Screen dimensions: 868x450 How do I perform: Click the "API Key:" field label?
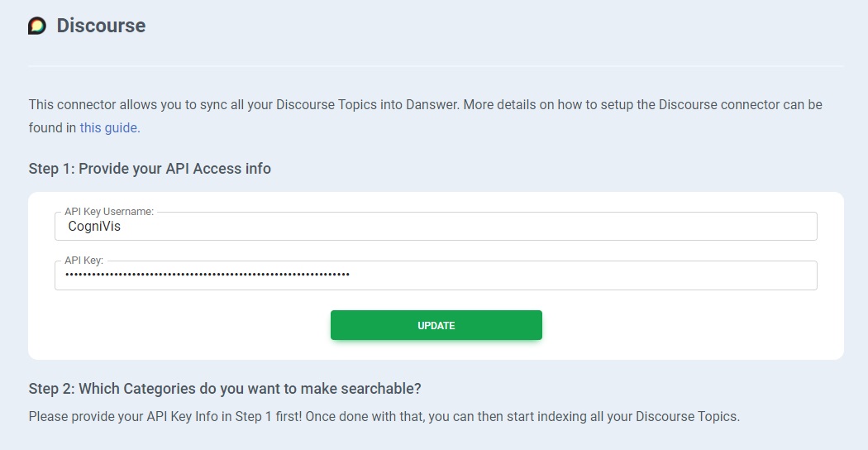(83, 261)
